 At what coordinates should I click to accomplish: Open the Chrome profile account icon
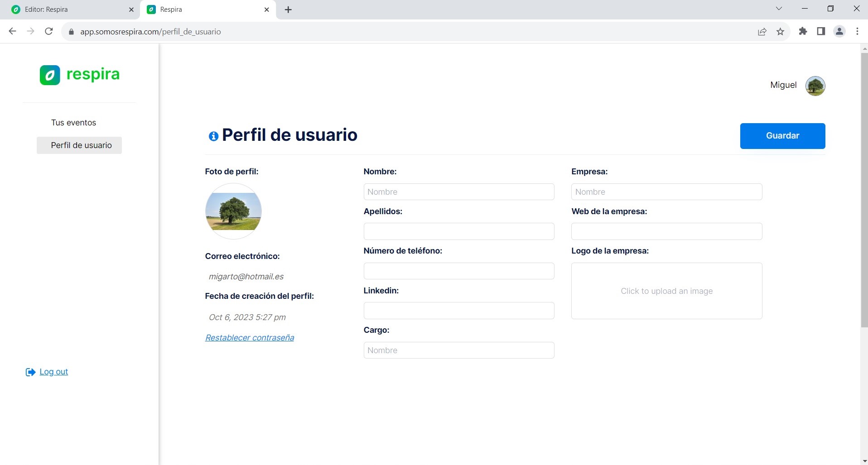tap(839, 31)
